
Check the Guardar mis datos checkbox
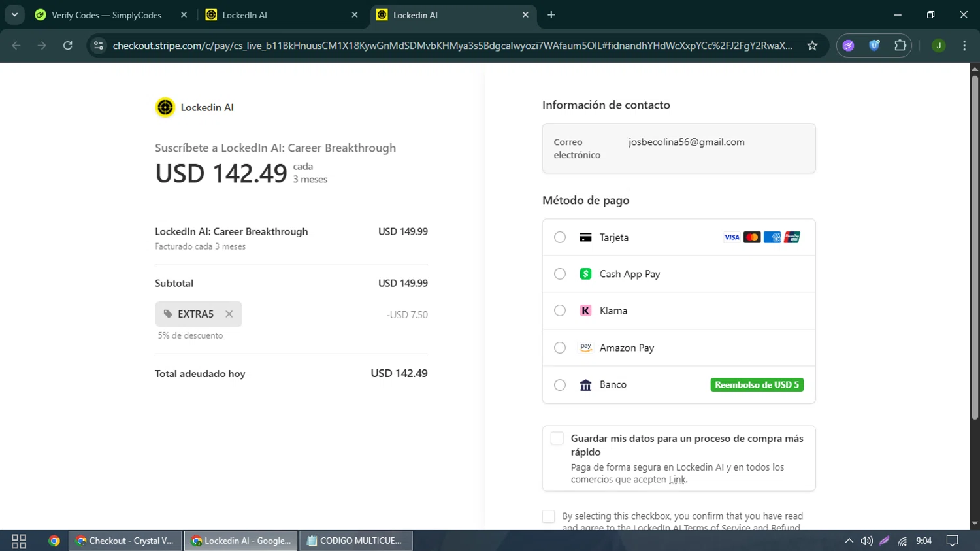(557, 439)
